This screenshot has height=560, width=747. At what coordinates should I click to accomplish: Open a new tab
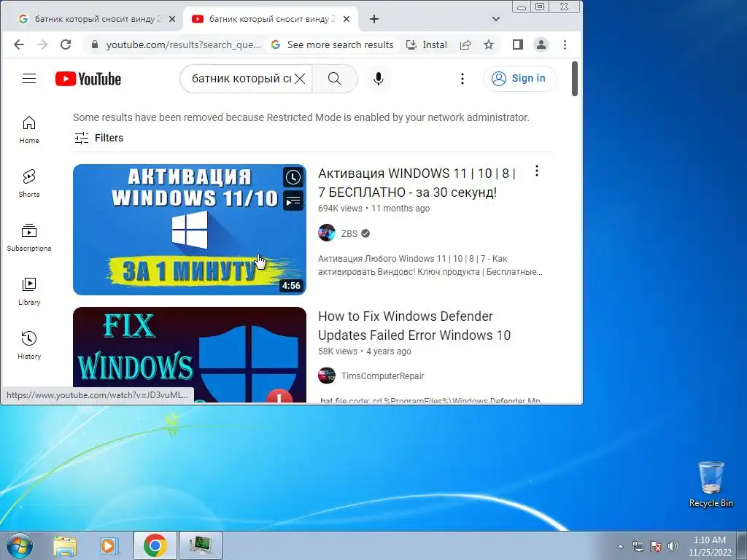click(374, 19)
